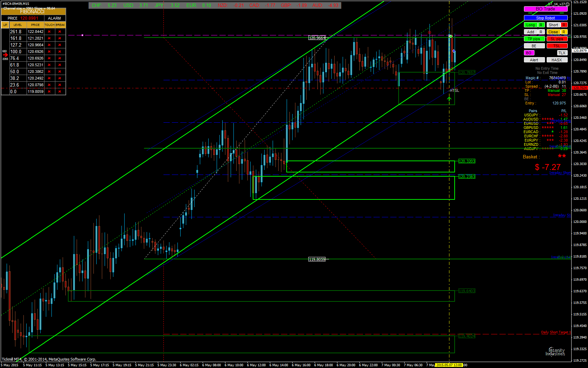
Task: Click the ALARM header in Fibonacci panel
Action: coord(55,18)
